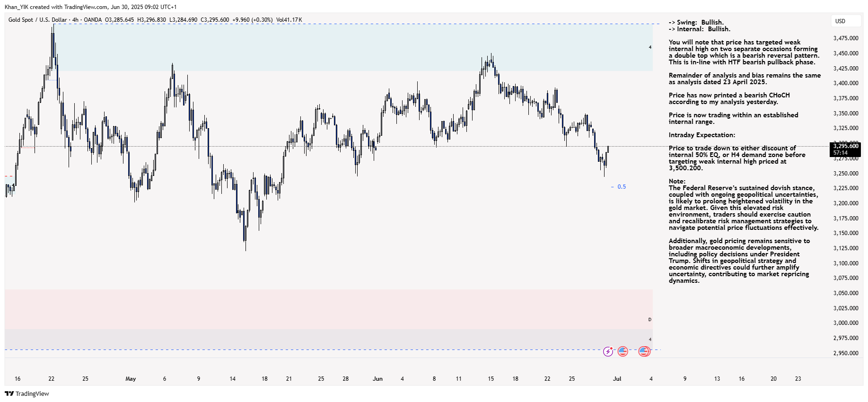Screen dimensions: 868x402
Task: Click the 20 date label on time axis
Action: tap(773, 378)
